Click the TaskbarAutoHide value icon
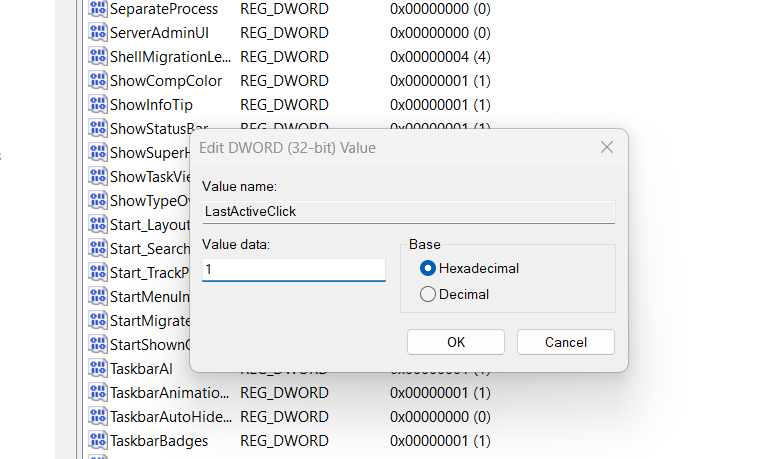778x459 pixels. point(97,417)
